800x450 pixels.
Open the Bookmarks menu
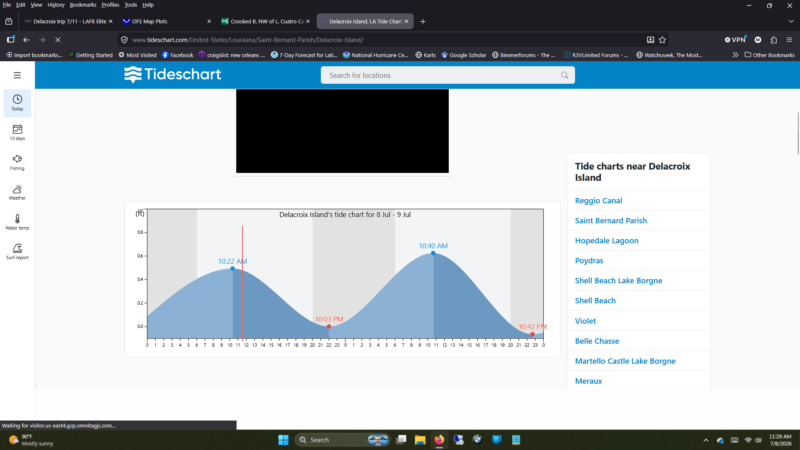[83, 5]
